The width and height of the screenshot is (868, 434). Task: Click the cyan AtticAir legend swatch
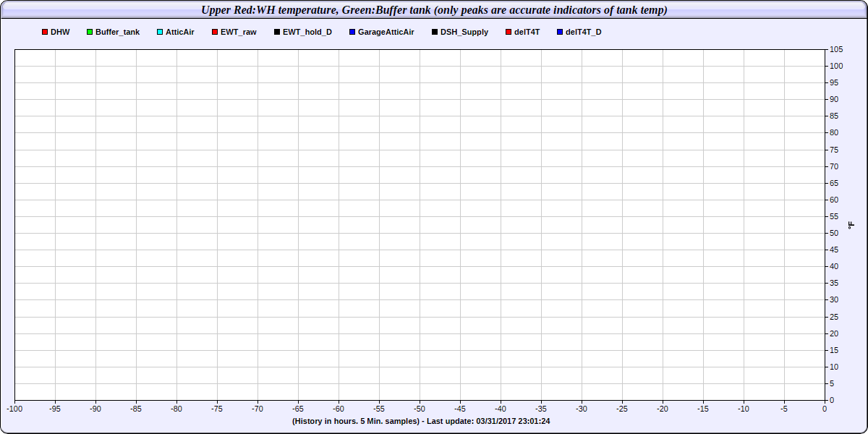[160, 33]
